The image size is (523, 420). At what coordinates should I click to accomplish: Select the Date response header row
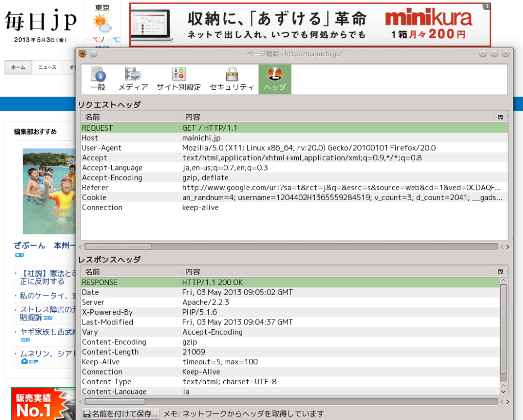(291, 292)
